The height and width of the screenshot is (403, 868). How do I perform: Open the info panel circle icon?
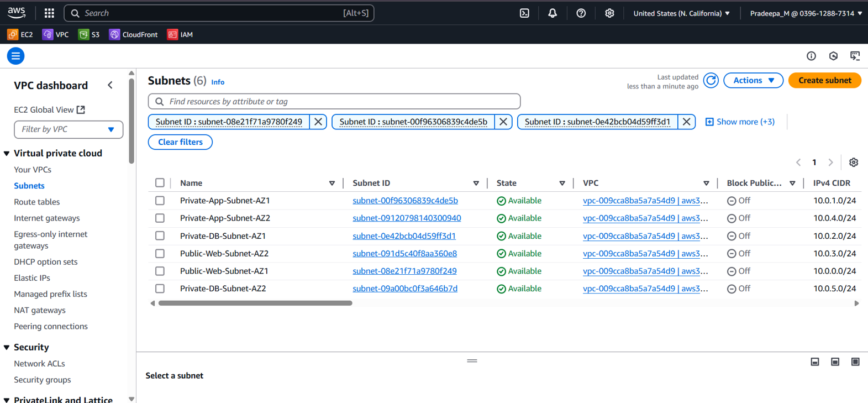(x=811, y=56)
